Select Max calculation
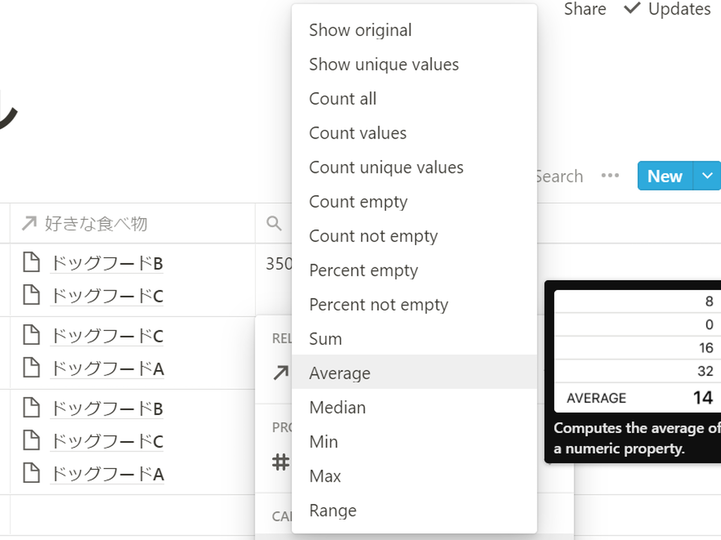 (414, 476)
